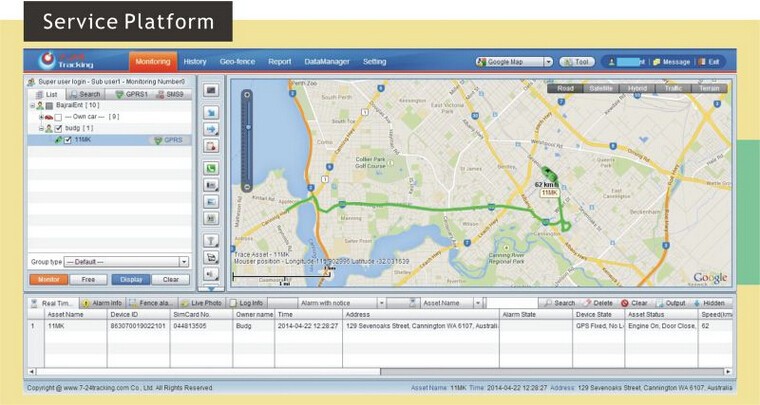Uncheck the budg group checkbox
The image size is (760, 405).
pos(58,129)
